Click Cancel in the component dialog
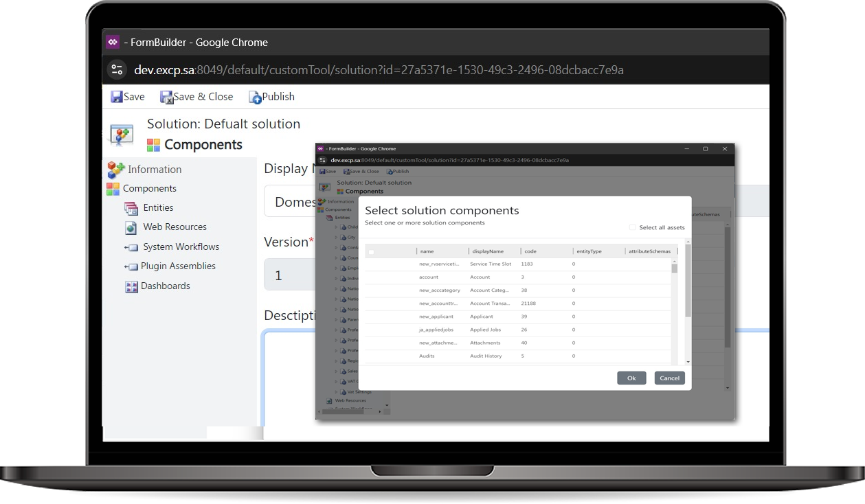Screen dimensions: 865x504 click(x=669, y=378)
